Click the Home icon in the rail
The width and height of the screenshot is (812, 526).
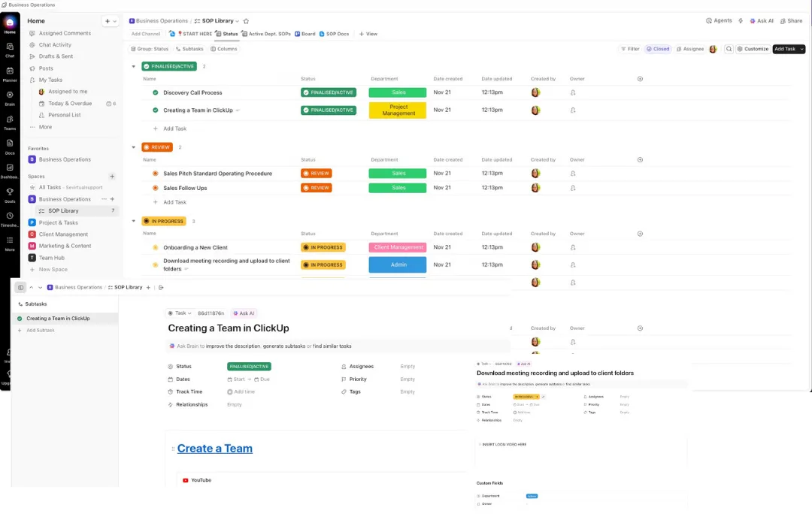(10, 24)
